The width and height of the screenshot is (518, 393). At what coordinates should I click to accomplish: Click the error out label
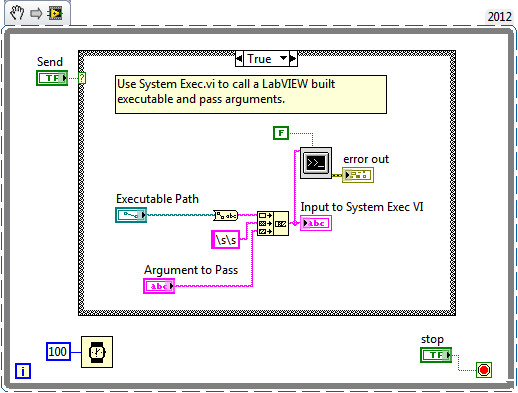coord(366,159)
